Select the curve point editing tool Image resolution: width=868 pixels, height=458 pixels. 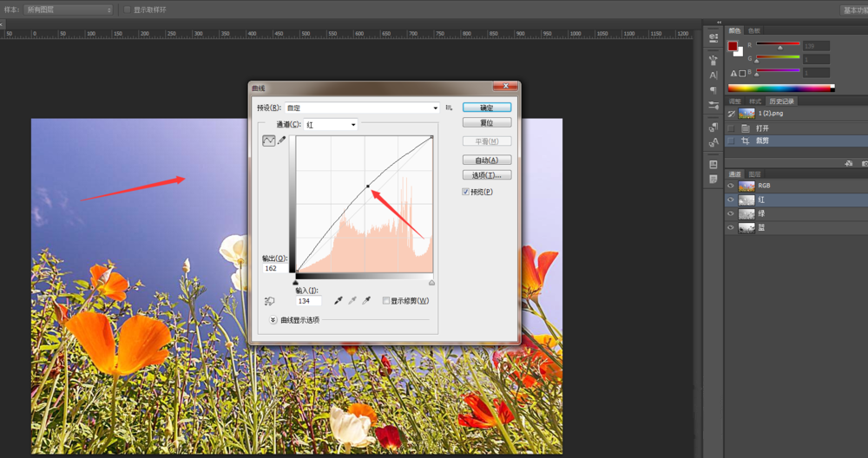tap(269, 141)
